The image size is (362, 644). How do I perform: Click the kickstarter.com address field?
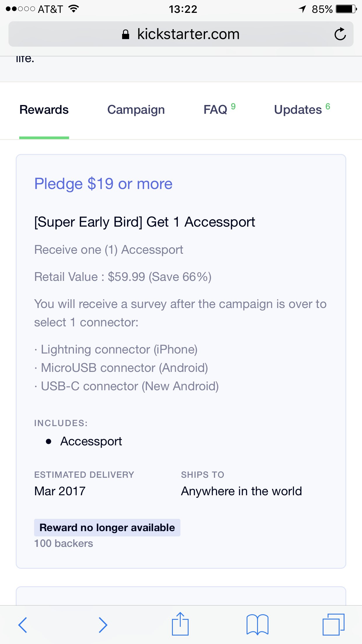coord(188,34)
